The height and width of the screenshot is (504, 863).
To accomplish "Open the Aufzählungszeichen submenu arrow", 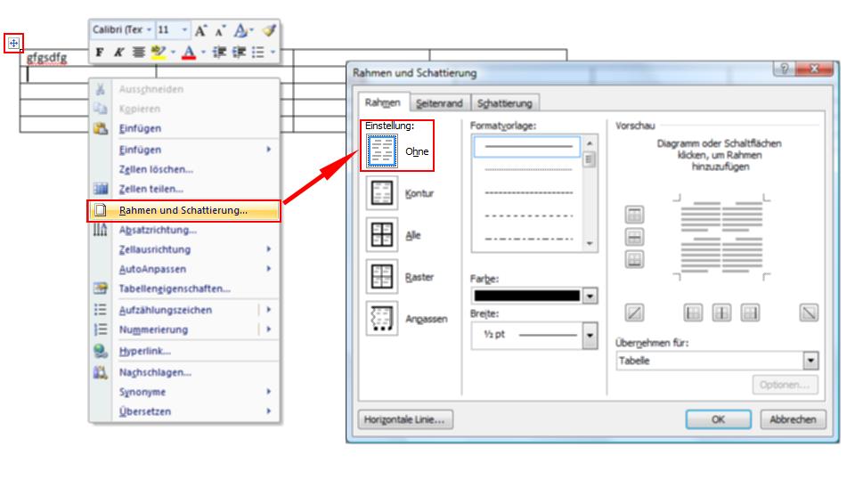I will click(x=269, y=310).
